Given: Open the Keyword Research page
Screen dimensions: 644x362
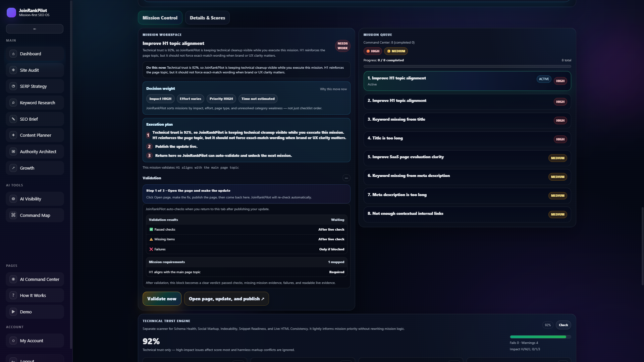Looking at the screenshot, I should [x=35, y=103].
